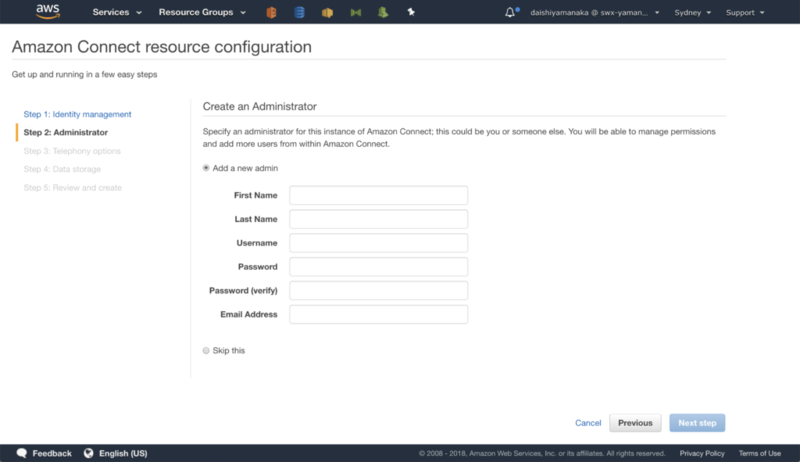Select the Add a new admin radio button
Screen dimensions: 800x462
coord(206,168)
